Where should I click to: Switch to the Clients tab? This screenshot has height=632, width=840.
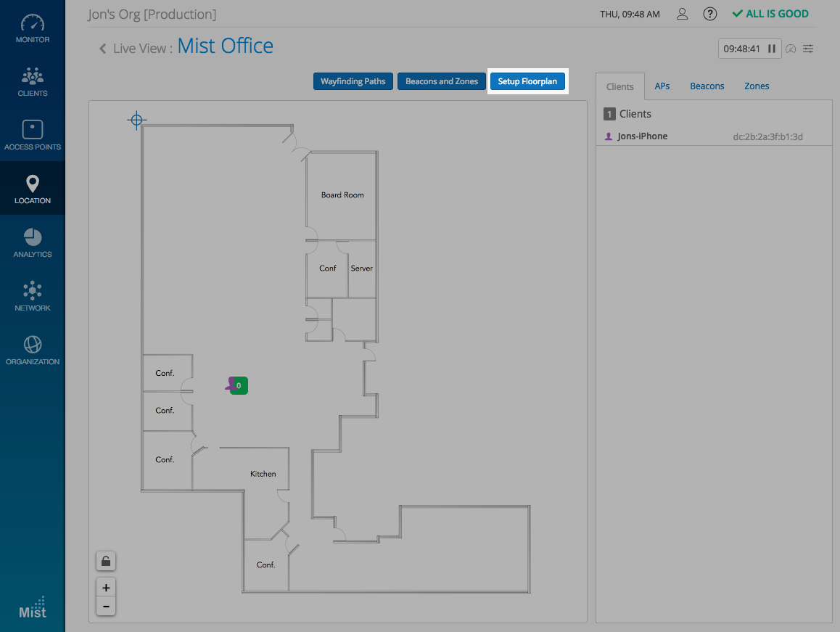click(619, 86)
